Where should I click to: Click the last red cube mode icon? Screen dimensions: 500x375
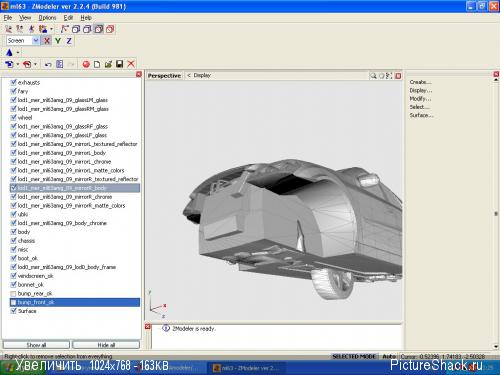point(110,29)
